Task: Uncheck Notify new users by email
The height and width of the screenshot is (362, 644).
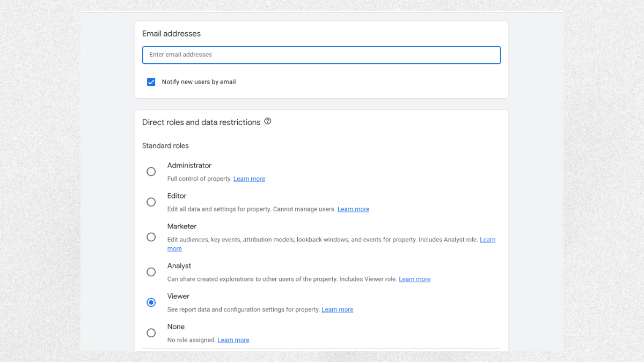Action: click(x=151, y=82)
